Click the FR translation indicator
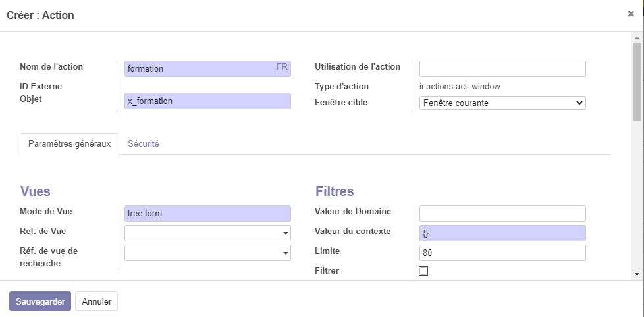This screenshot has width=644, height=317. (x=282, y=67)
